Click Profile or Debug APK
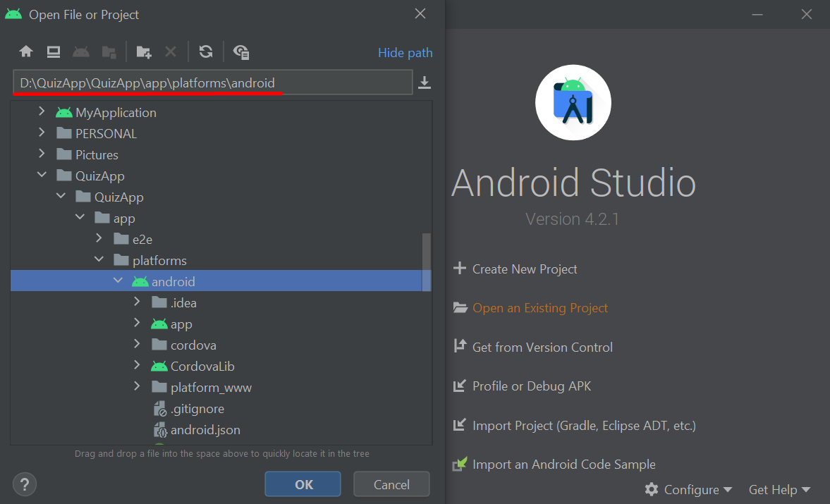This screenshot has width=830, height=504. (522, 386)
